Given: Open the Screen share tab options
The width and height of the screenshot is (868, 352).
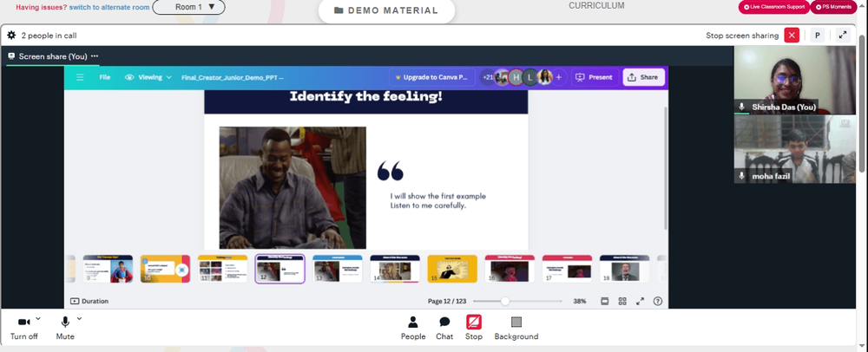Looking at the screenshot, I should (95, 56).
